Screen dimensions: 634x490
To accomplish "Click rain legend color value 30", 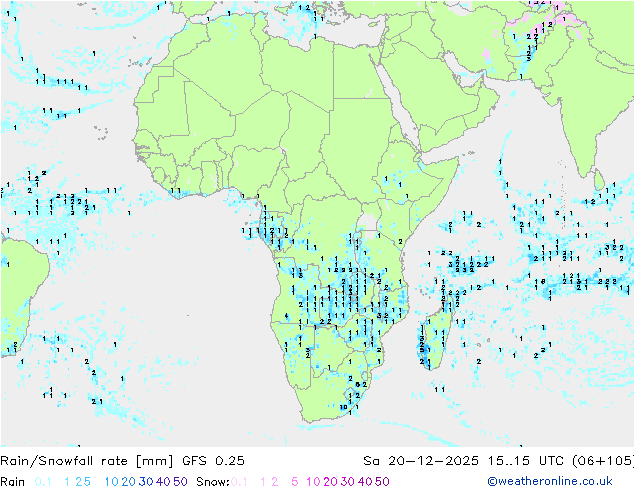I will pyautogui.click(x=146, y=482).
